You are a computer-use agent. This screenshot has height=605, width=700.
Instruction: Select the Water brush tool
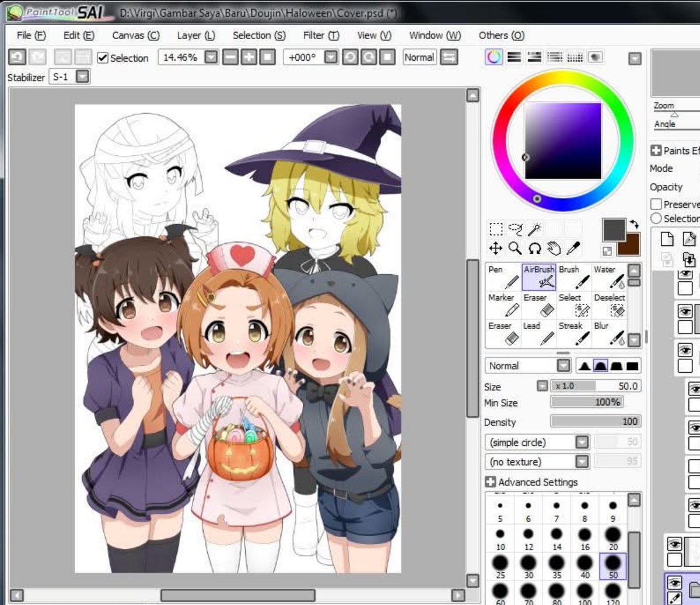tap(609, 277)
